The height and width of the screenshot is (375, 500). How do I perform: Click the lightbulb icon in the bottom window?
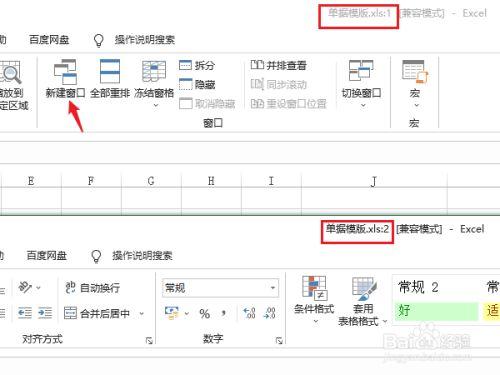(x=96, y=256)
